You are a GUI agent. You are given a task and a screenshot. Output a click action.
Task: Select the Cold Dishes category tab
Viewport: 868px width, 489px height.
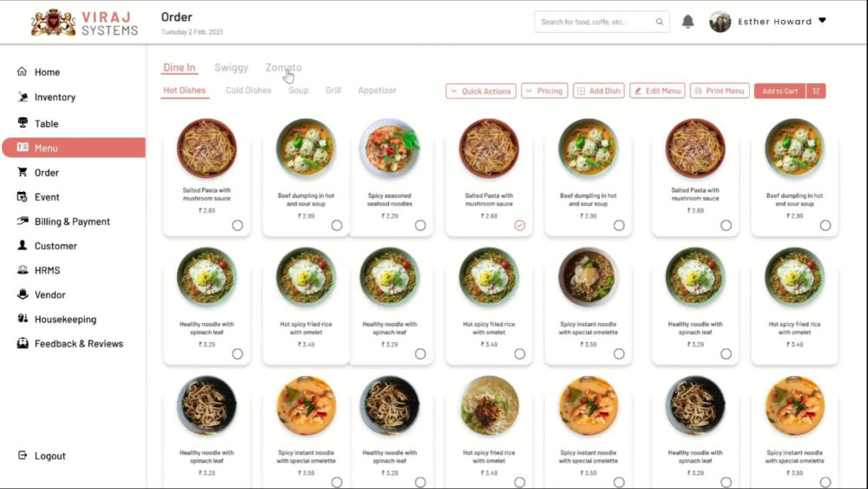(248, 90)
